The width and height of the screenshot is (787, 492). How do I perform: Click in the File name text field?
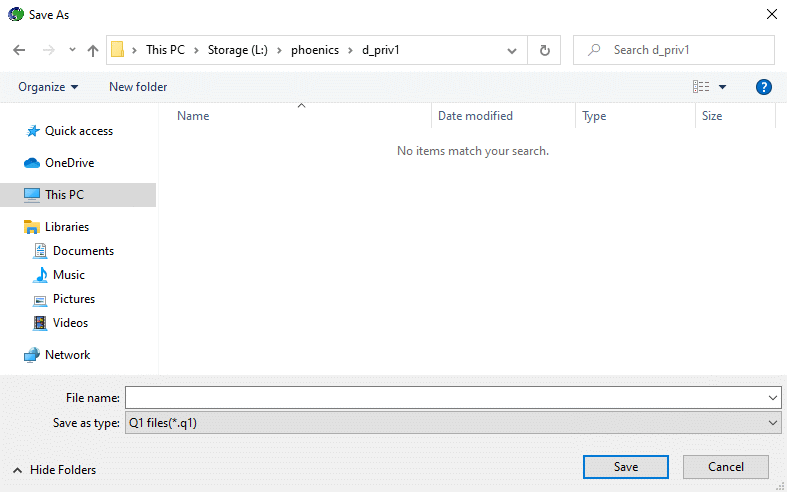click(x=445, y=398)
